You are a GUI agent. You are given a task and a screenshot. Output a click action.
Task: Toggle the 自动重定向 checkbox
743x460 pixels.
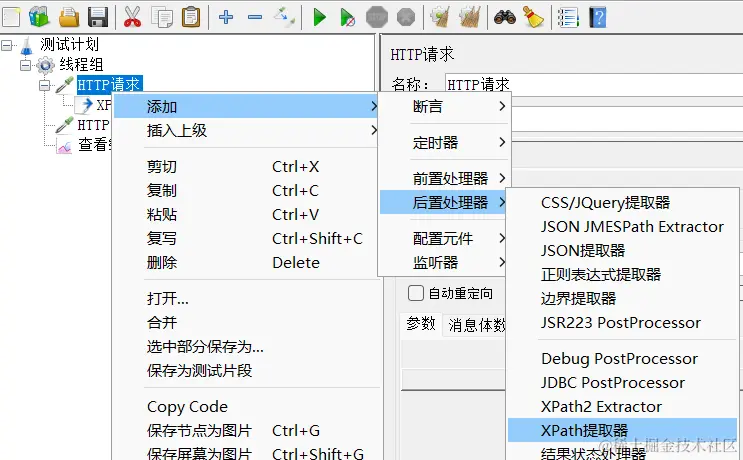[x=416, y=293]
